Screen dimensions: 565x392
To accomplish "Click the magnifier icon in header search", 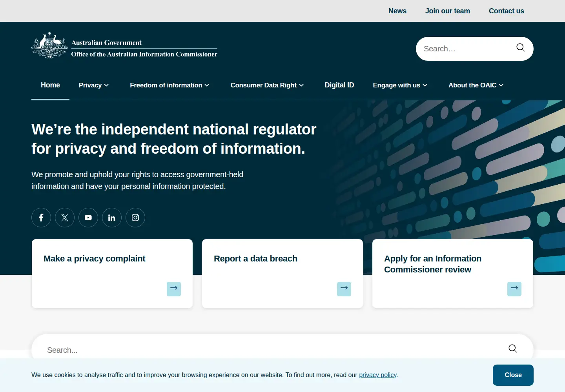I will click(520, 47).
